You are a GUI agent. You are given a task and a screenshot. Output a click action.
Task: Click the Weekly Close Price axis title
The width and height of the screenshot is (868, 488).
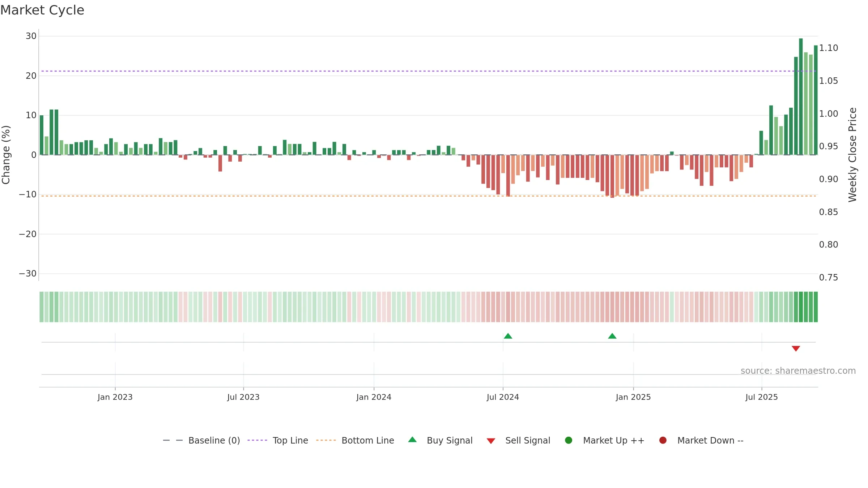coord(852,155)
